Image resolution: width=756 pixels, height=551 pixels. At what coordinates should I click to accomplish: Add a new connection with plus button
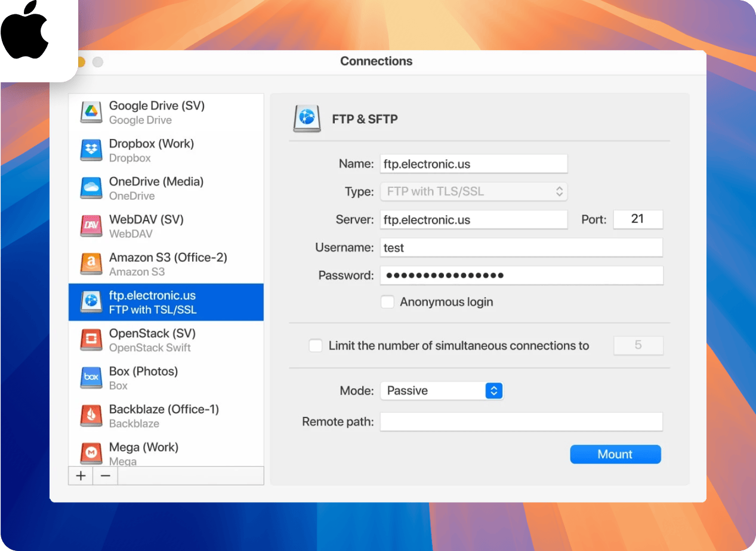coord(81,475)
